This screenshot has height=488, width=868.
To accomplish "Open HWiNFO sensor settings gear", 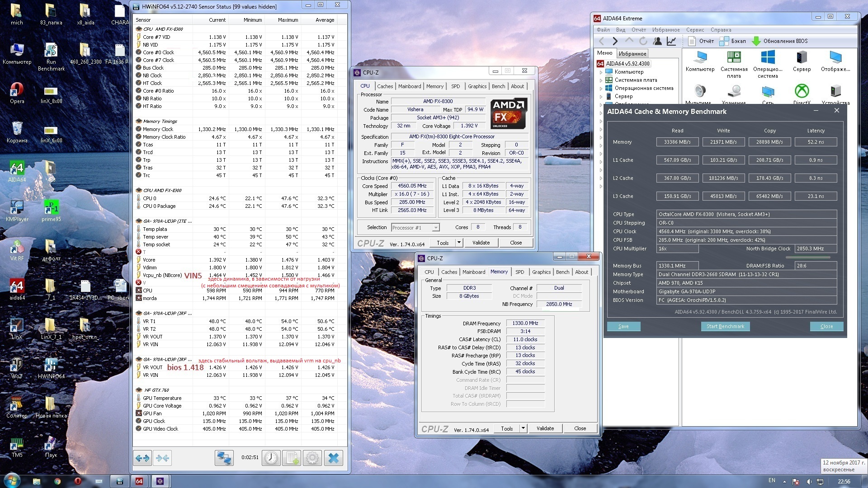I will click(x=312, y=458).
